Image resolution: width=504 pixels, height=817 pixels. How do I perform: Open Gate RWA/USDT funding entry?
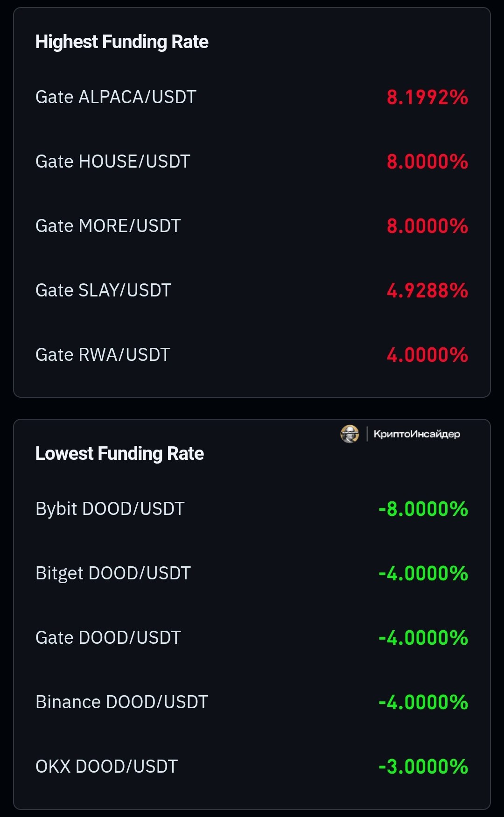pyautogui.click(x=103, y=355)
